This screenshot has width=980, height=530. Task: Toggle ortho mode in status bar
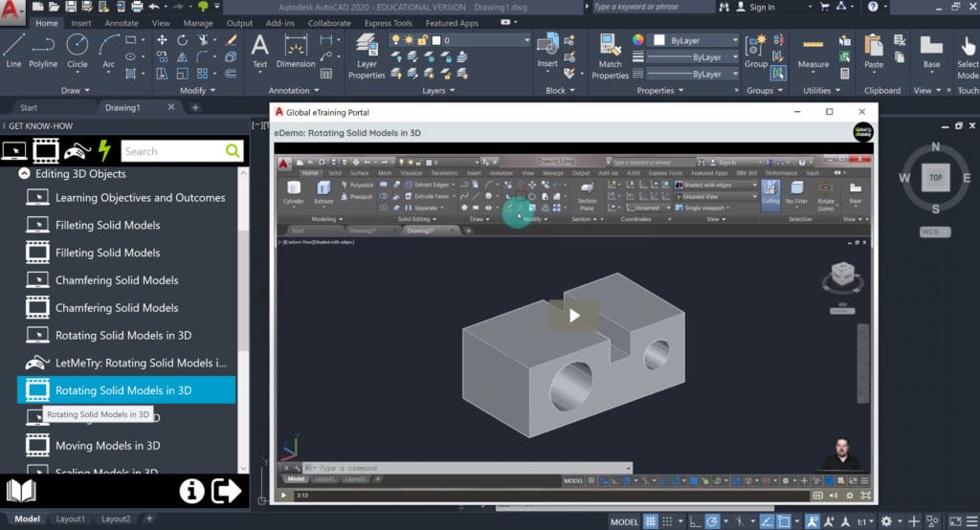(695, 521)
